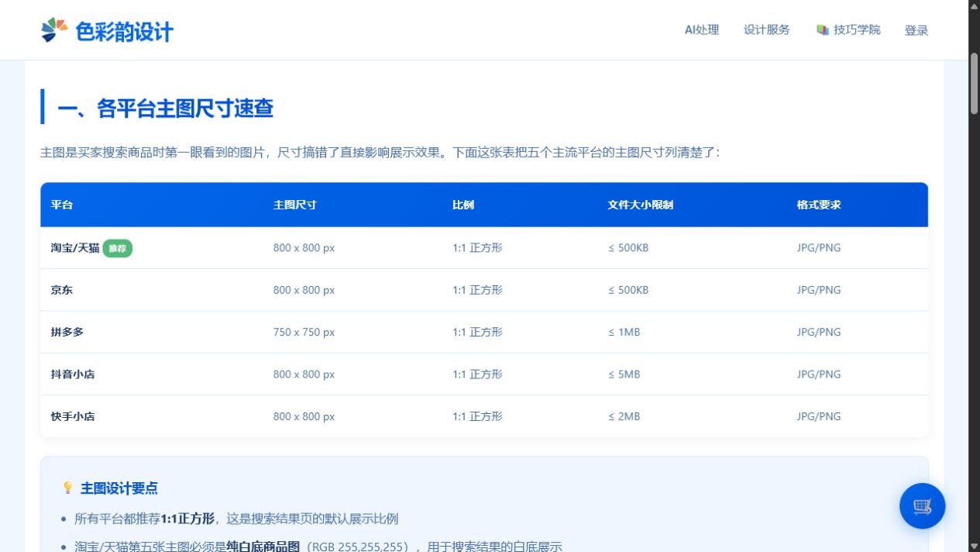Click JPG/PNG in 淘宝/天猫 row
Viewport: 980px width, 552px height.
coord(819,248)
